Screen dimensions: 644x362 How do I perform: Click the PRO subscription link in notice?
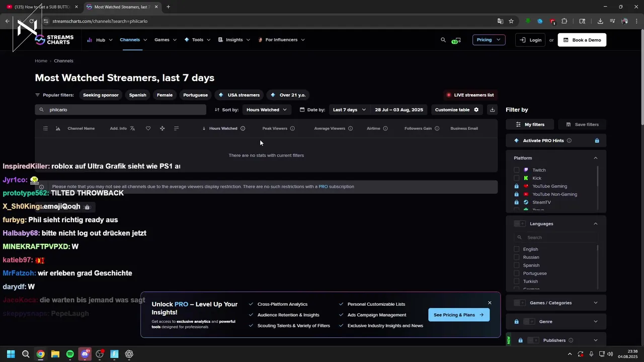click(x=323, y=187)
